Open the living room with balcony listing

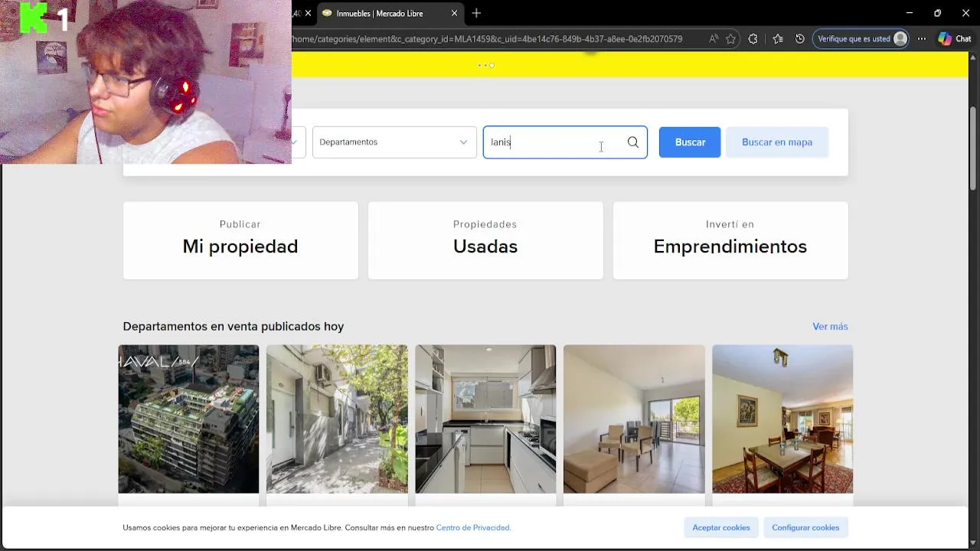(634, 419)
